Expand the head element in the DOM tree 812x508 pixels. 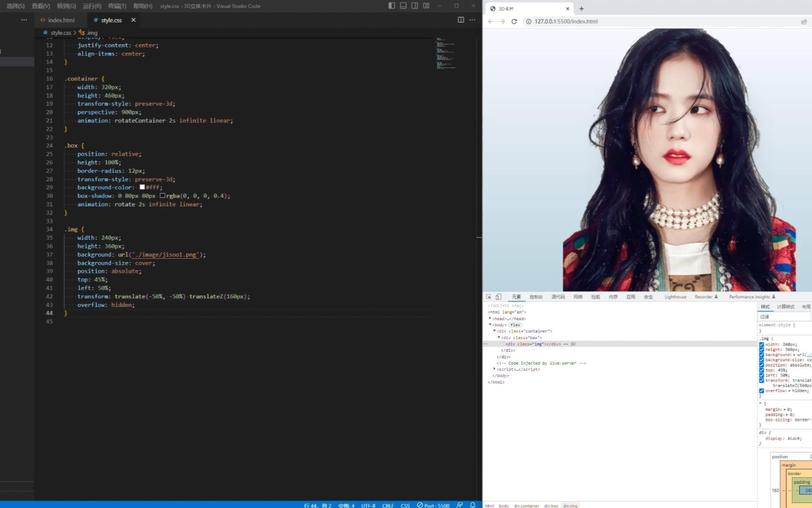point(490,318)
